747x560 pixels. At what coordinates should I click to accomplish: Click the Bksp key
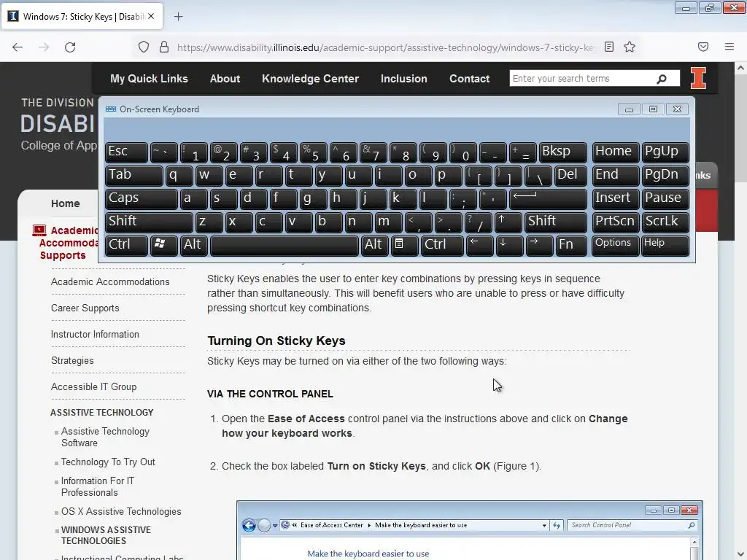[x=563, y=152]
